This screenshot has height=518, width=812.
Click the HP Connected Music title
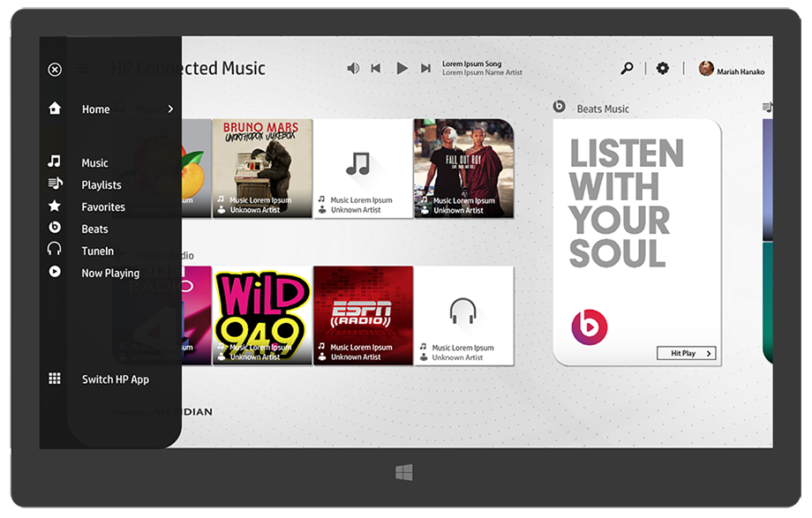[189, 68]
